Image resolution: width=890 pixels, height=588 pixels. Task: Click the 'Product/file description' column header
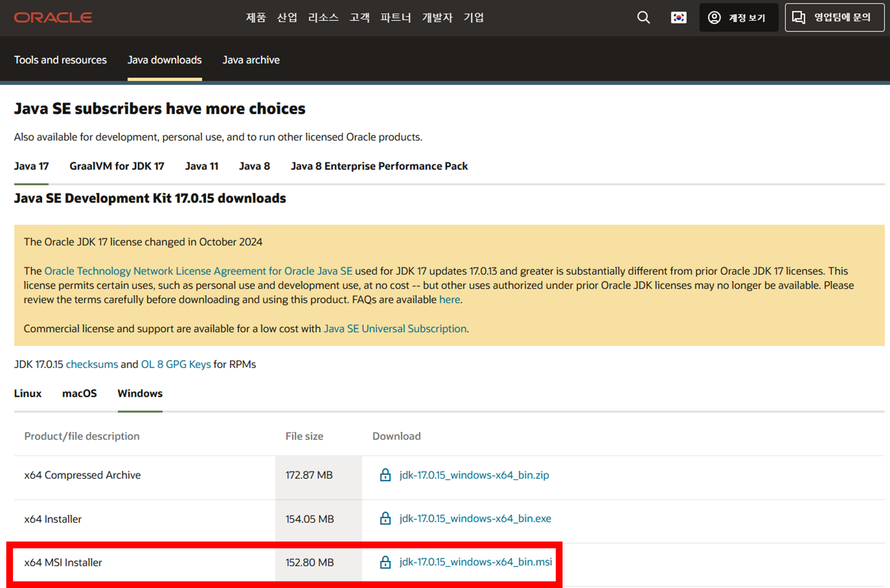click(82, 436)
